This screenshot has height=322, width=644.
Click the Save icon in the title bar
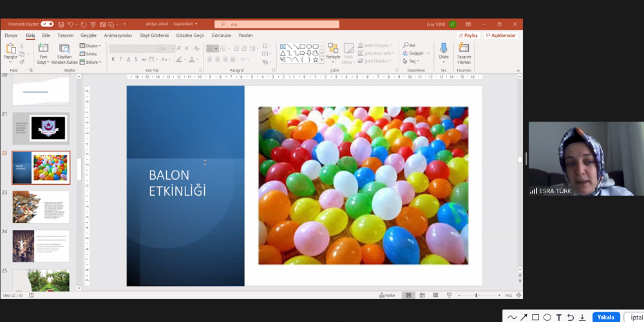61,24
